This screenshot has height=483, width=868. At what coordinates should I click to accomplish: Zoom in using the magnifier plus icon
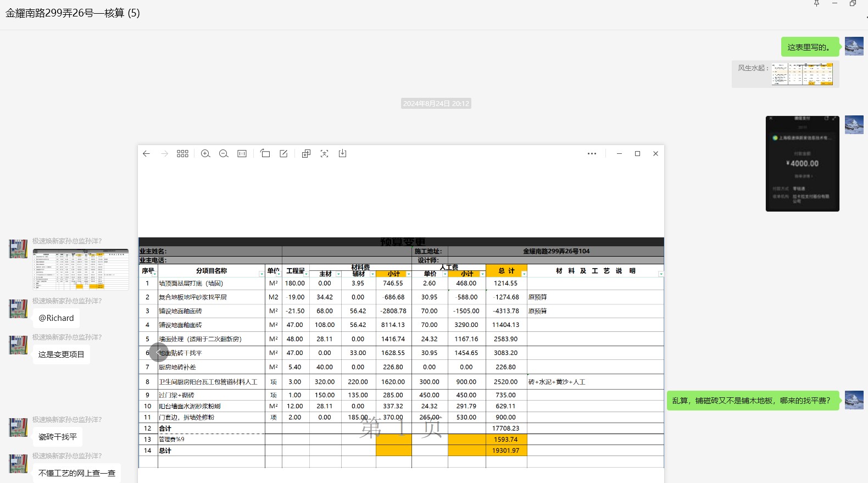(205, 154)
